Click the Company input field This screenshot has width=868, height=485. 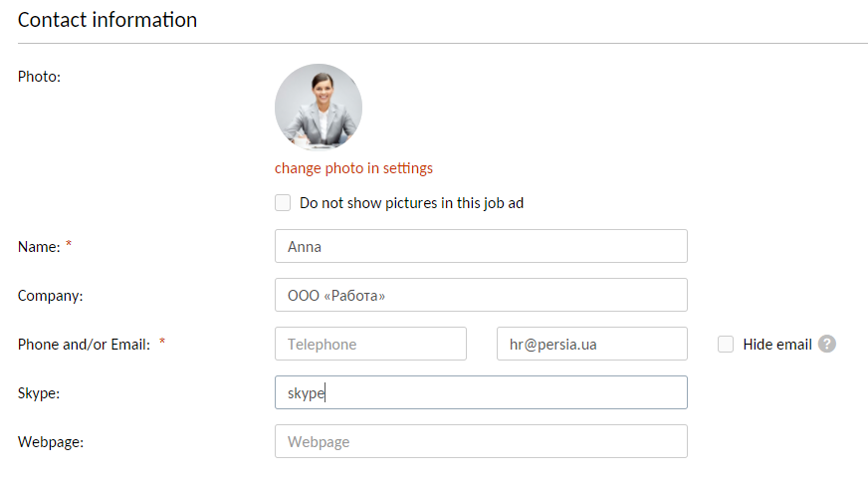pos(481,295)
